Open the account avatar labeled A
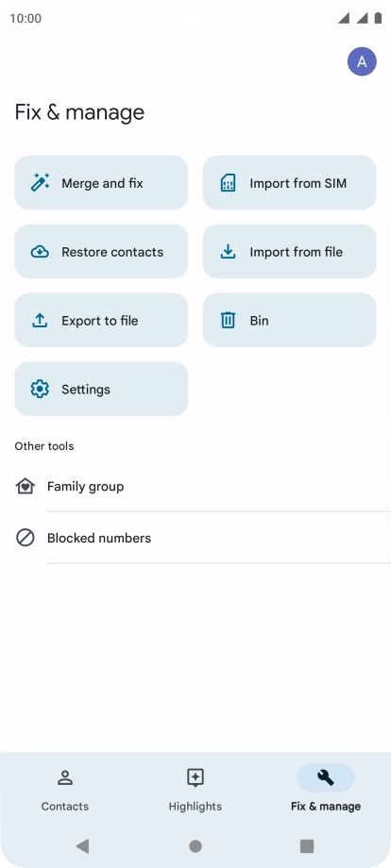Screen dimensions: 391x868 (x=362, y=61)
